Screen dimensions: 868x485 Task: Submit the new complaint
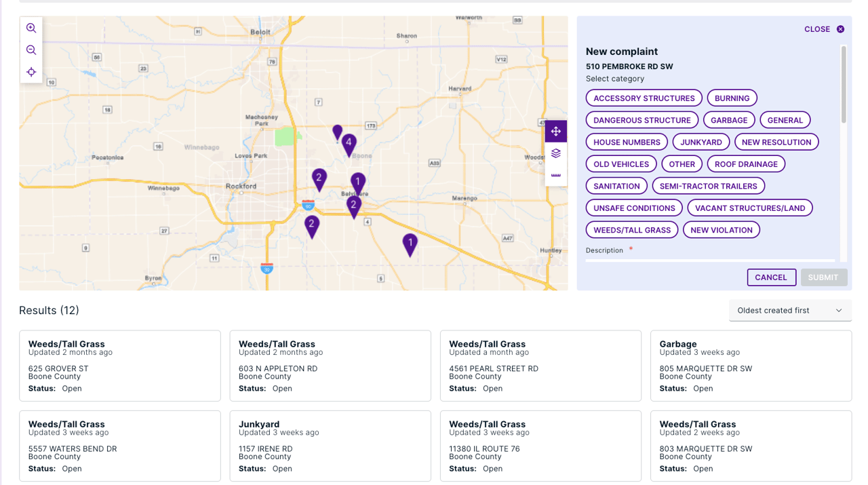click(824, 277)
